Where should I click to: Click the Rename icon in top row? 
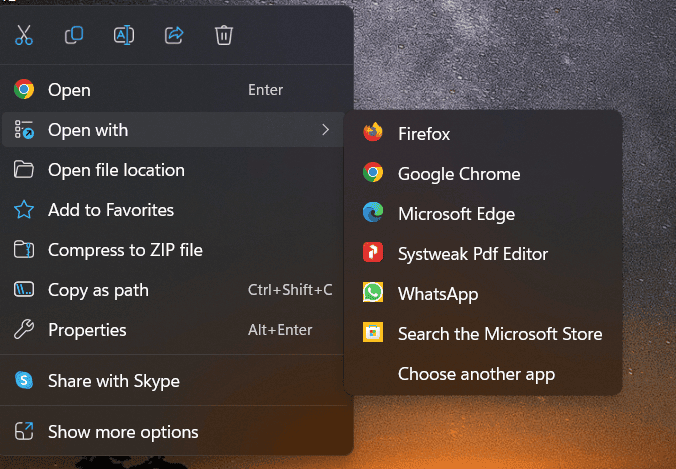[x=124, y=36]
